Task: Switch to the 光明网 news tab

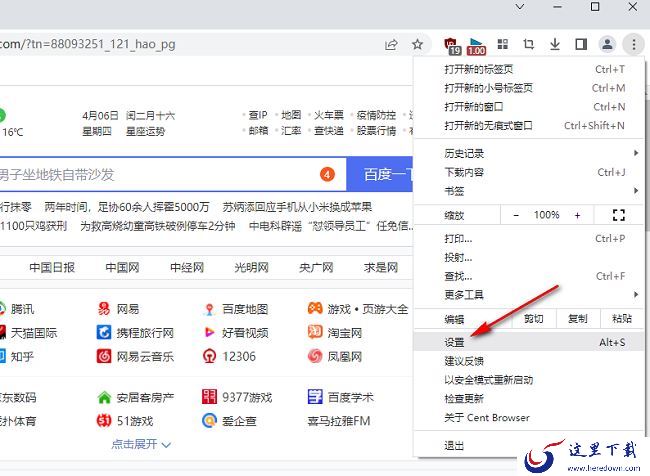Action: (252, 268)
